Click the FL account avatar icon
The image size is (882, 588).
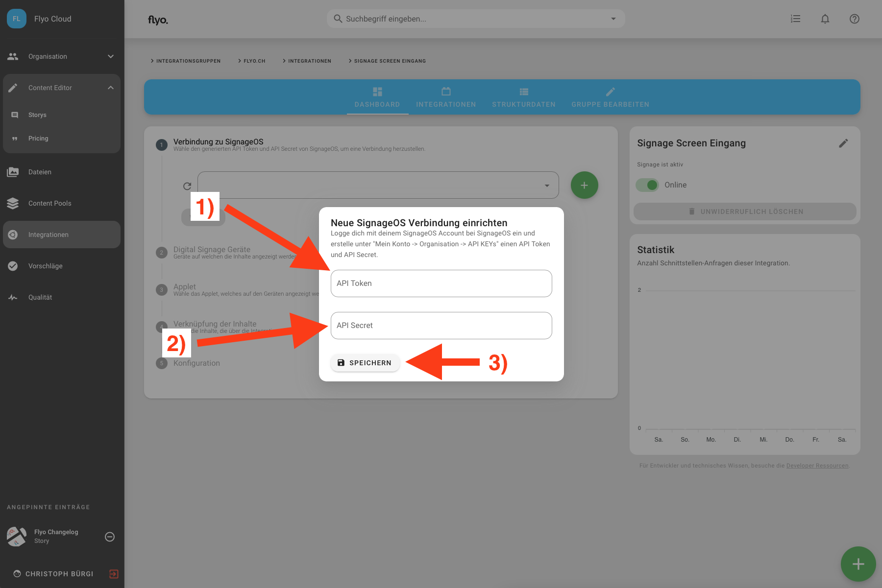[x=17, y=19]
